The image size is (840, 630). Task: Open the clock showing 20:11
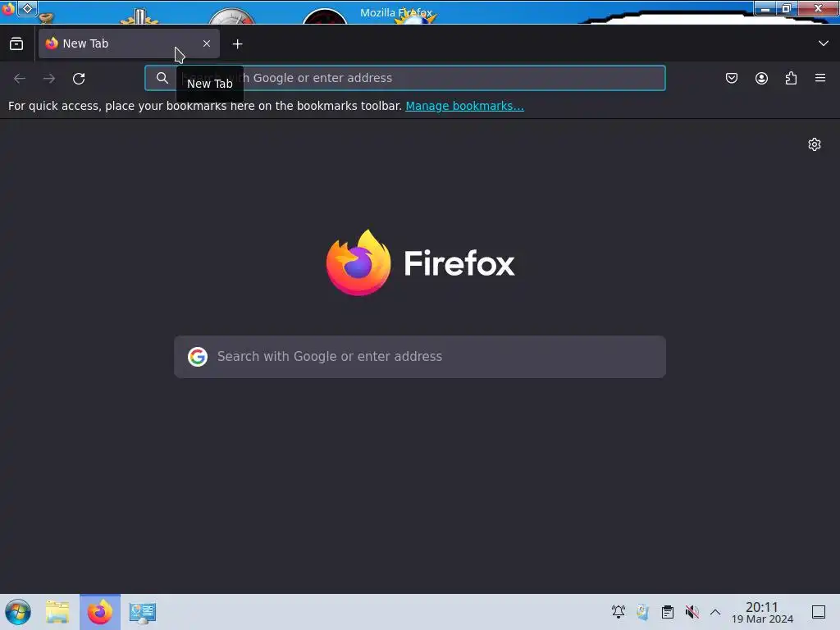[762, 612]
